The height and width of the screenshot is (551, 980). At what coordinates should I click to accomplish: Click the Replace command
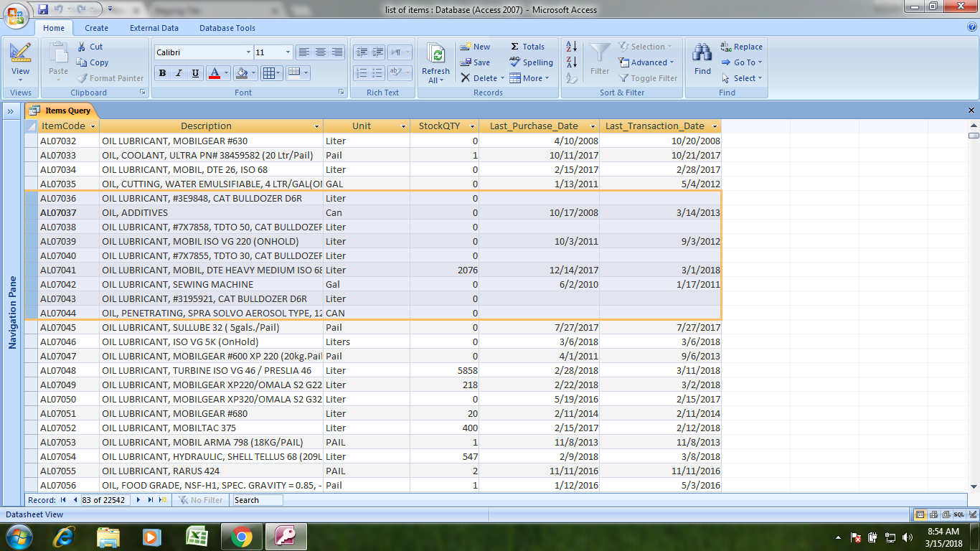point(742,47)
